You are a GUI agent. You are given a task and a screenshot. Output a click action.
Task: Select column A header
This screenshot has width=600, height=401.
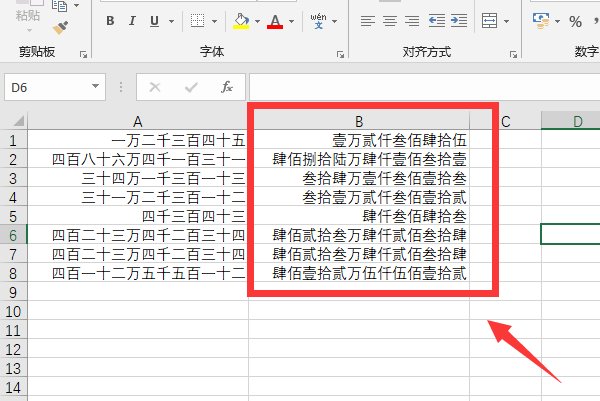[138, 122]
